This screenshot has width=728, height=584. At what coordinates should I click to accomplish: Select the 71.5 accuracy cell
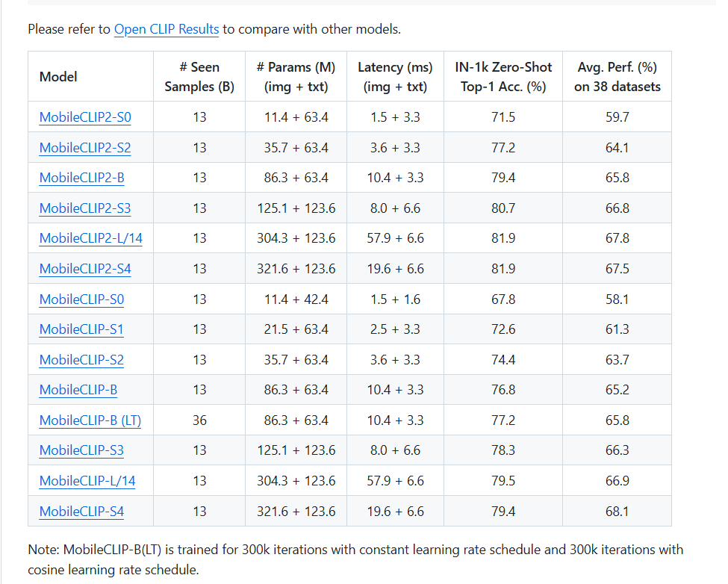[503, 117]
